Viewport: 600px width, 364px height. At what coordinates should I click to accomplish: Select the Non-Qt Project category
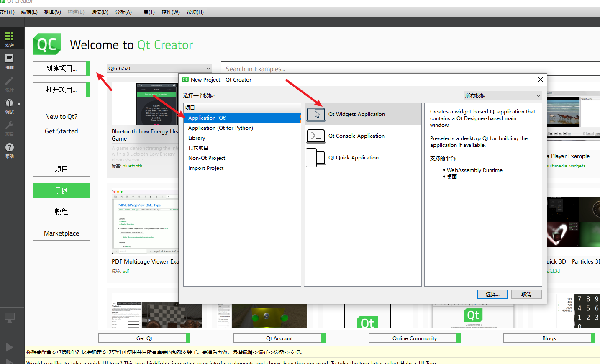pyautogui.click(x=242, y=158)
